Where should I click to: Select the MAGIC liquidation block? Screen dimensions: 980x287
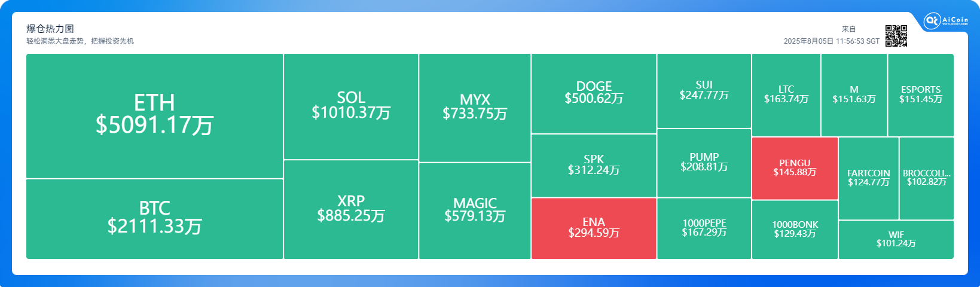[475, 210]
